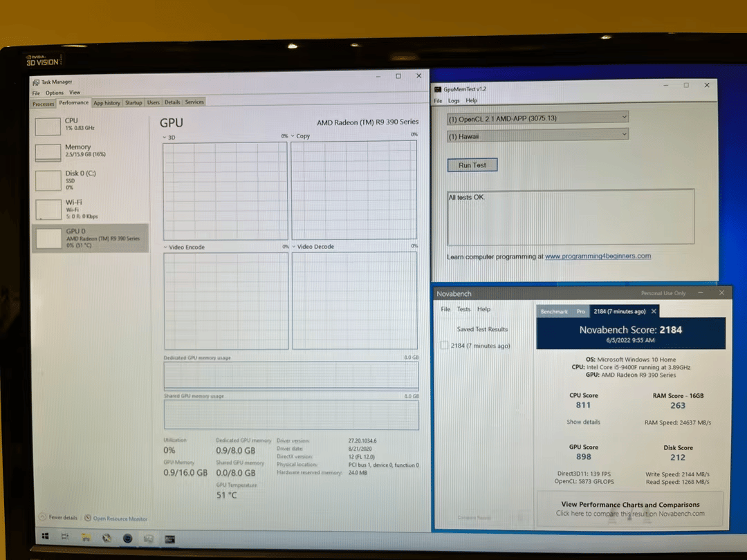Image resolution: width=747 pixels, height=560 pixels.
Task: Switch to the Users tab
Action: click(x=154, y=102)
